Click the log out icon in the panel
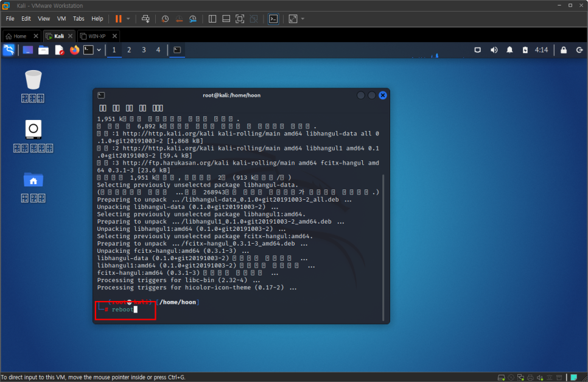 click(579, 50)
